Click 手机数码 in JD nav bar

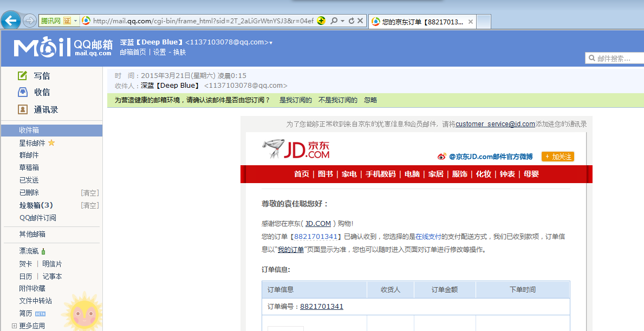coord(380,174)
